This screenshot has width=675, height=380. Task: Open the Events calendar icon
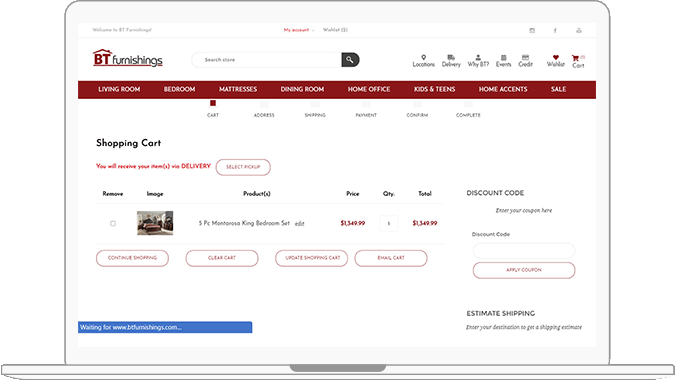tap(503, 57)
